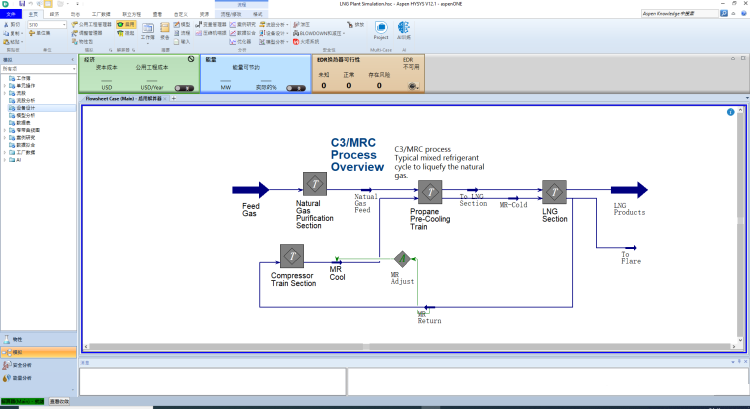This screenshot has height=409, width=750.
Task: Open the navigation pane filter dropdown
Action: 74,69
